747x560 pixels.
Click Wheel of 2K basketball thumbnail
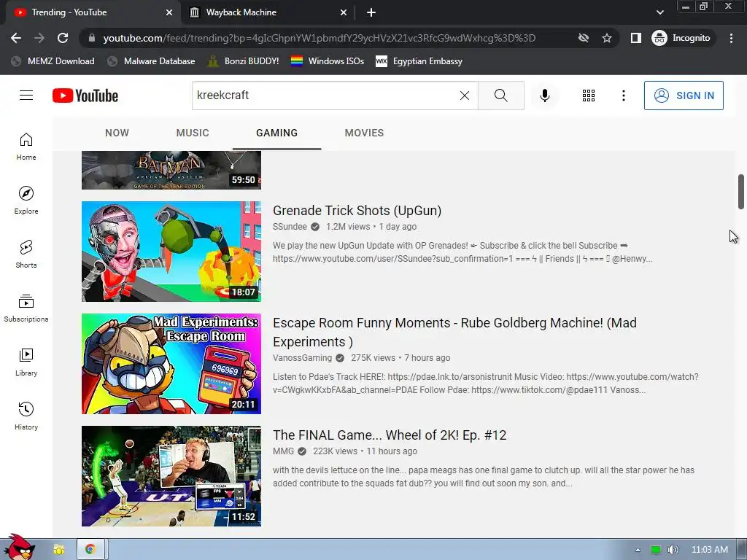click(x=171, y=476)
